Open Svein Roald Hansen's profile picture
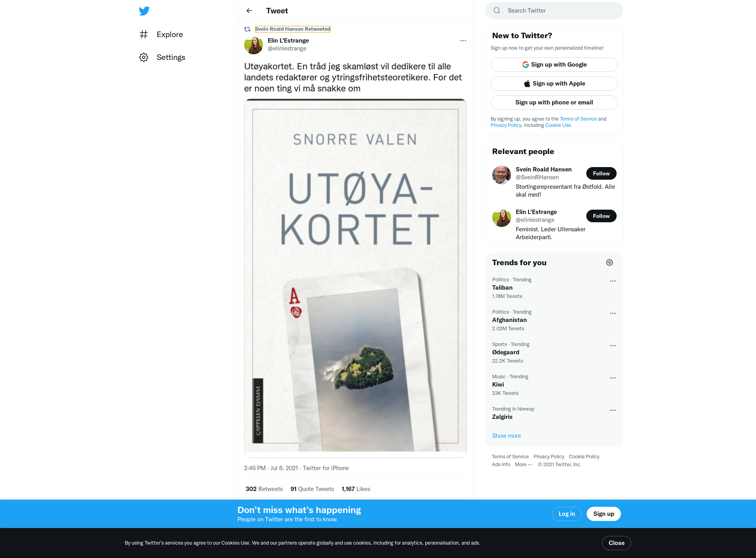Image resolution: width=756 pixels, height=558 pixels. pos(502,175)
